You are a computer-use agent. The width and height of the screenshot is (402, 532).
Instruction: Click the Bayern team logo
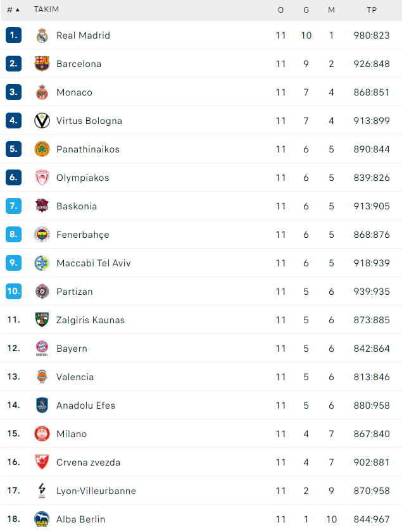42,349
